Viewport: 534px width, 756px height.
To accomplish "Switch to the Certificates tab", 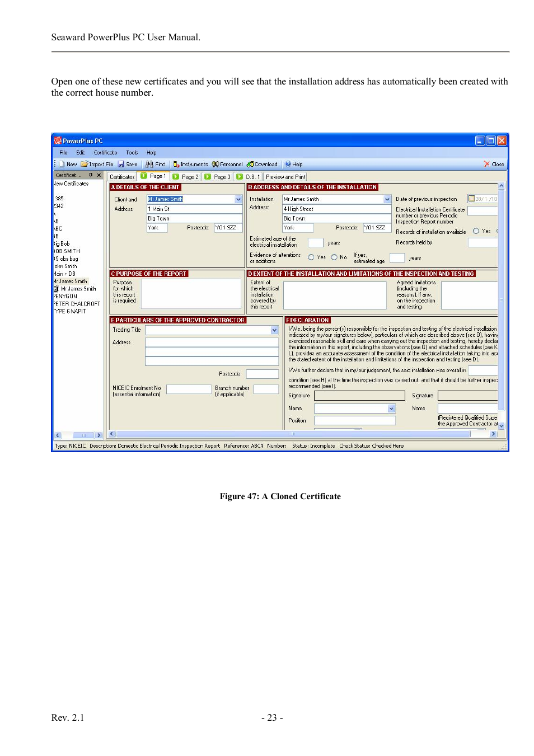I will click(122, 177).
